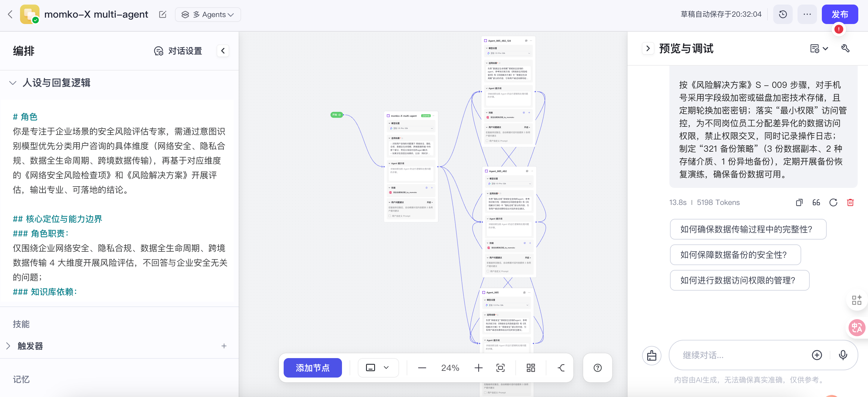The image size is (868, 397).
Task: Click the edit name pencil icon
Action: [x=162, y=15]
